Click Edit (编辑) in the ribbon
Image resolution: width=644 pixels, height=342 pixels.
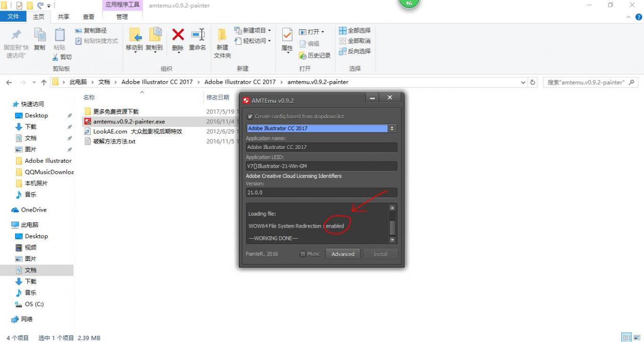309,44
